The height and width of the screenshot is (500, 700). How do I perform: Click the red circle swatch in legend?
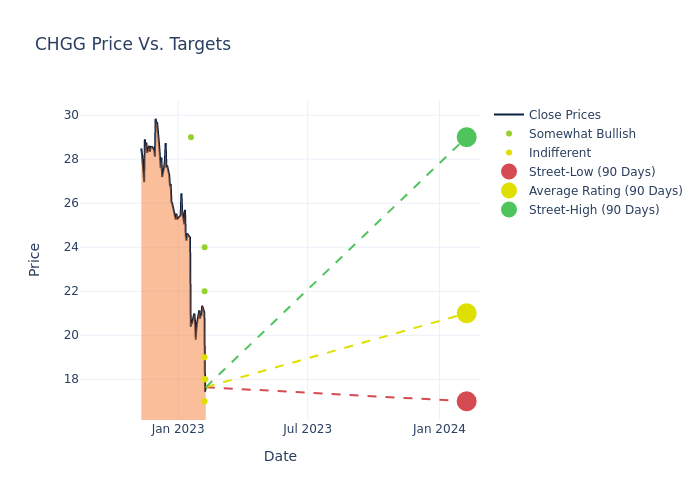pyautogui.click(x=509, y=172)
